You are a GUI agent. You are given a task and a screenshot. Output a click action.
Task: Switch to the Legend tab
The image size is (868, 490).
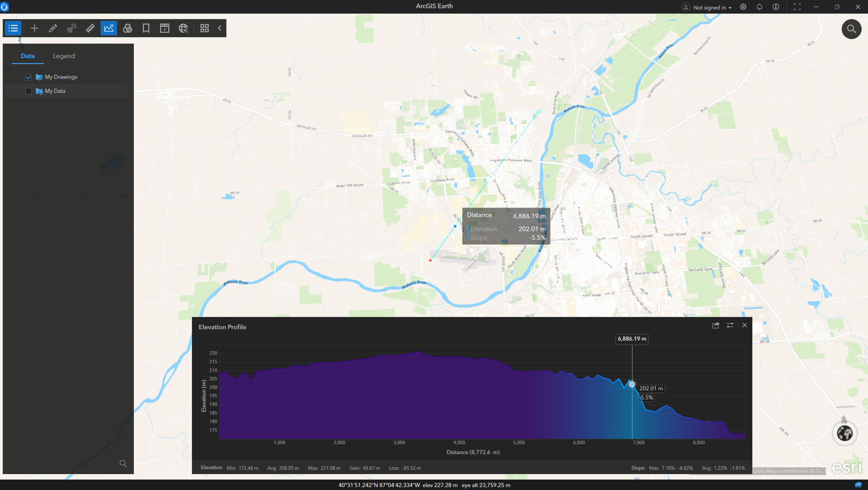[x=64, y=56]
